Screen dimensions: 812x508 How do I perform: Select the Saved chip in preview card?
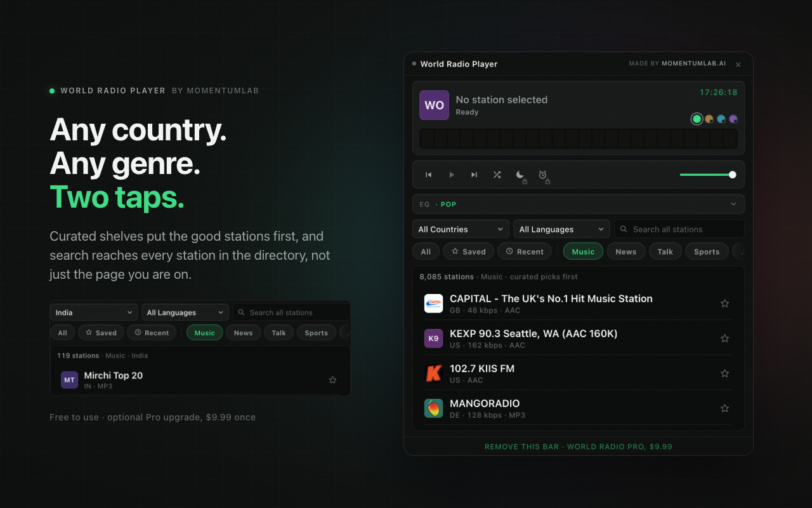[x=101, y=333]
